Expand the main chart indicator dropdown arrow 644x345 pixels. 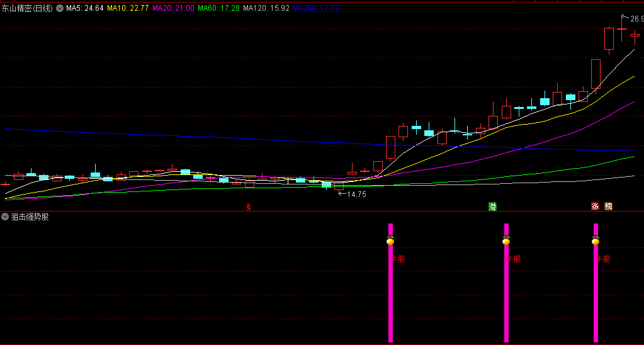pyautogui.click(x=60, y=8)
